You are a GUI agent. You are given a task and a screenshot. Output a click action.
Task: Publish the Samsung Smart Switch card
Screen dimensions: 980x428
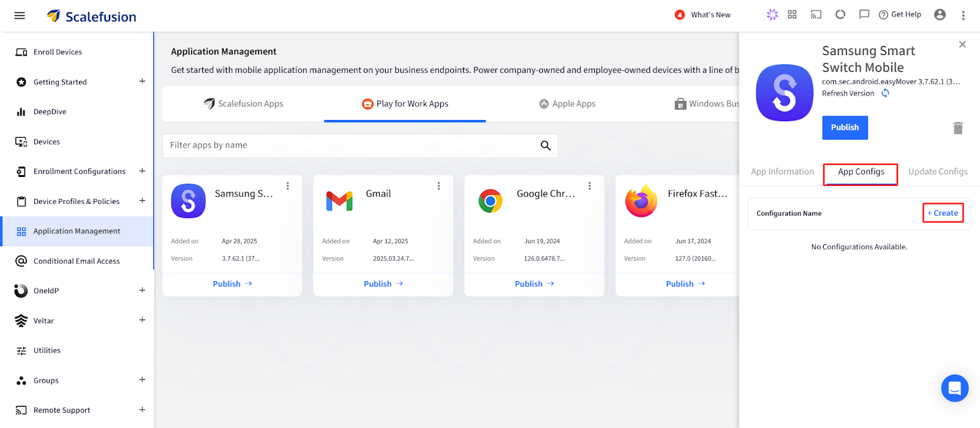232,284
